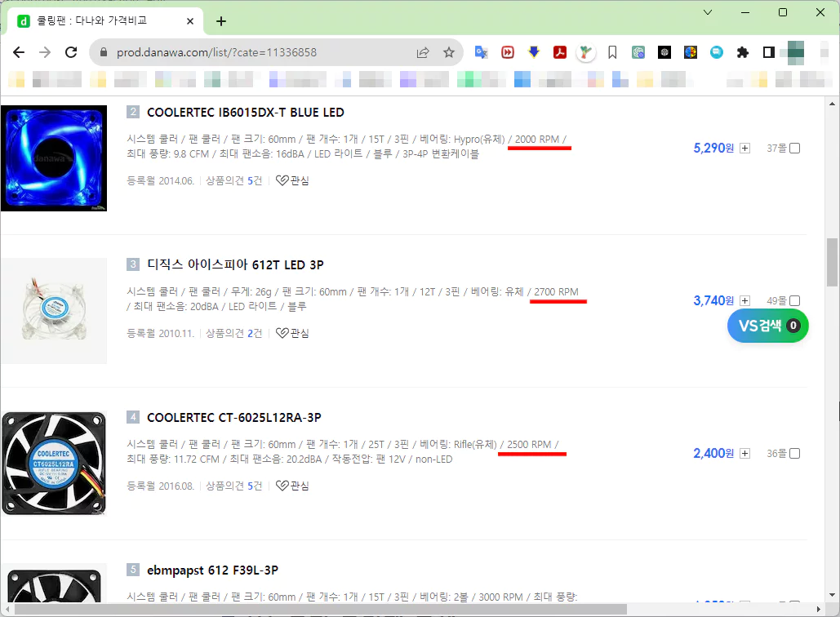Check the compare box for COOLERTEC IB6015DX-T
Viewport: 840px width, 617px height.
tap(795, 149)
